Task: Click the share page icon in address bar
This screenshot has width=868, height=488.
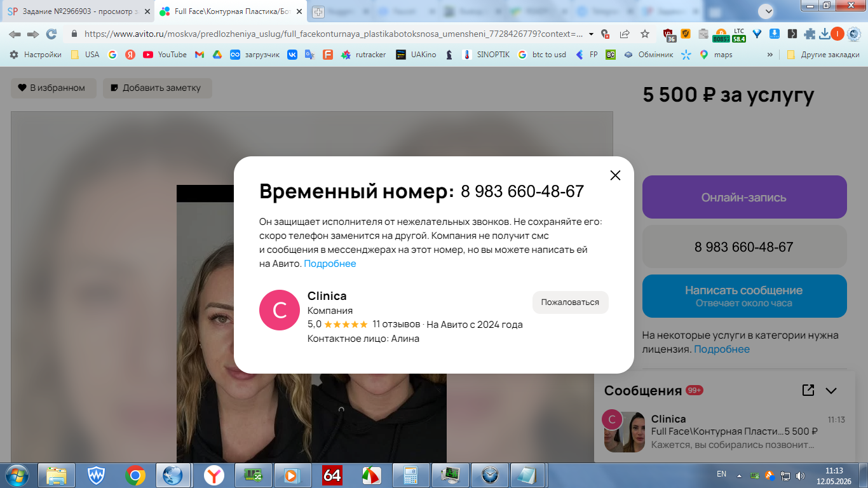Action: coord(625,34)
